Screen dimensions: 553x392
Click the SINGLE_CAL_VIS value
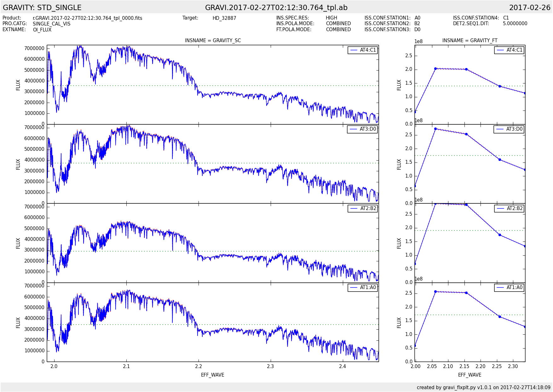tap(52, 24)
